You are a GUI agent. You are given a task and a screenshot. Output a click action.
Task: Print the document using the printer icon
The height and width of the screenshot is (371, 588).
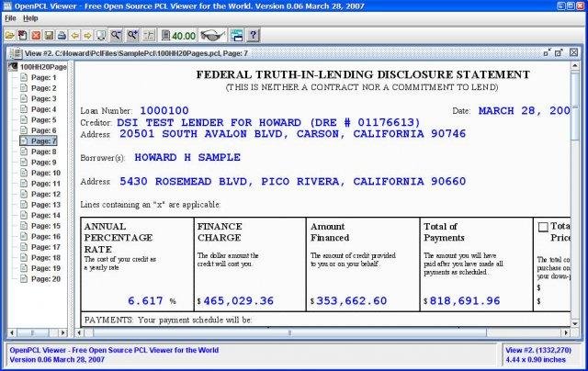click(62, 36)
